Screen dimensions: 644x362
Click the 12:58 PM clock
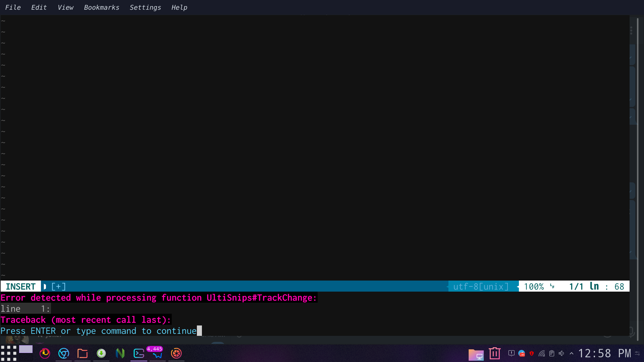click(604, 353)
